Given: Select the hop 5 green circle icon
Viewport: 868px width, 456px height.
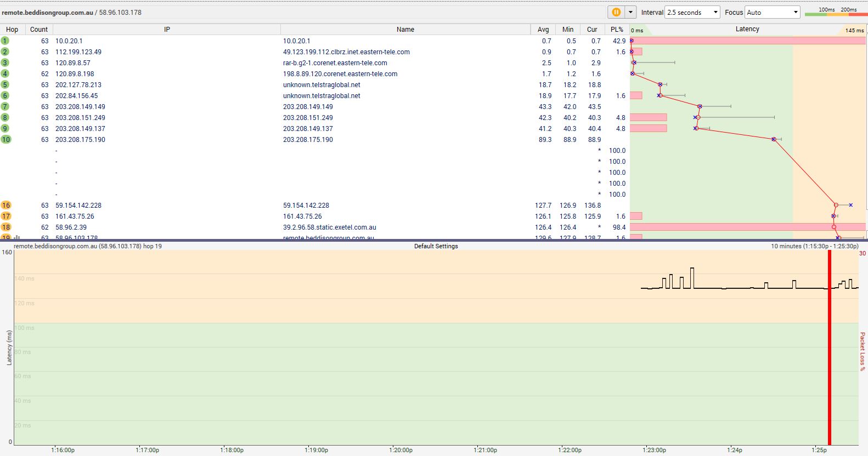Looking at the screenshot, I should 5,84.
